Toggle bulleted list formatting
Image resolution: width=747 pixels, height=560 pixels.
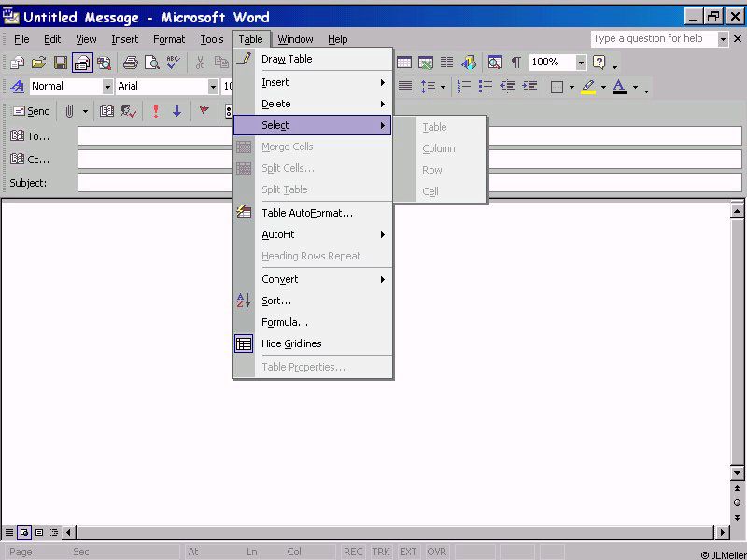tap(486, 87)
